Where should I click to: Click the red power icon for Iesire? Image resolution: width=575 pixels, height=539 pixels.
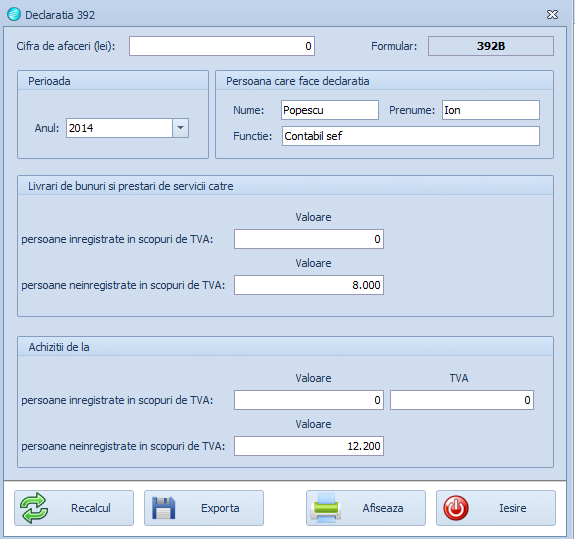(x=456, y=508)
